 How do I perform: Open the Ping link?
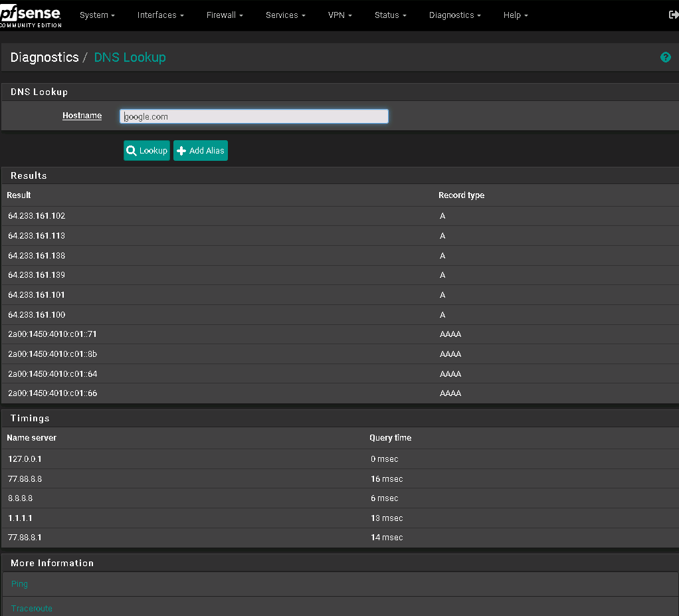19,584
